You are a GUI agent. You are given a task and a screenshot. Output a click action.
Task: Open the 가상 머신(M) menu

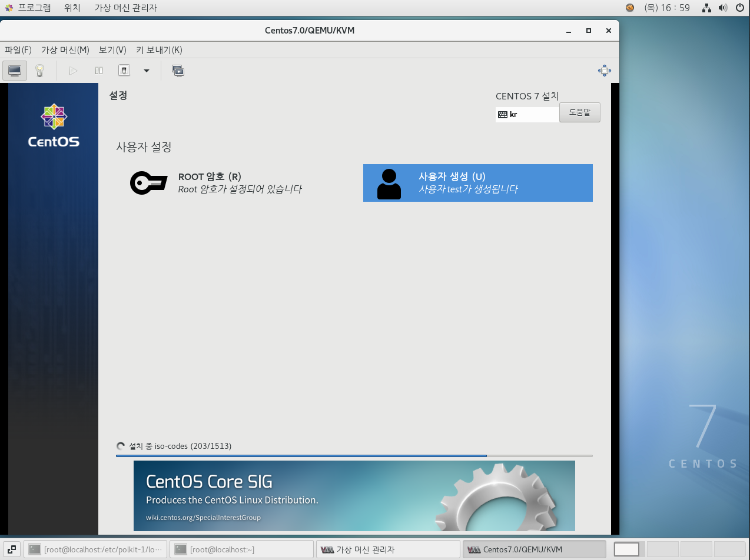coord(65,50)
